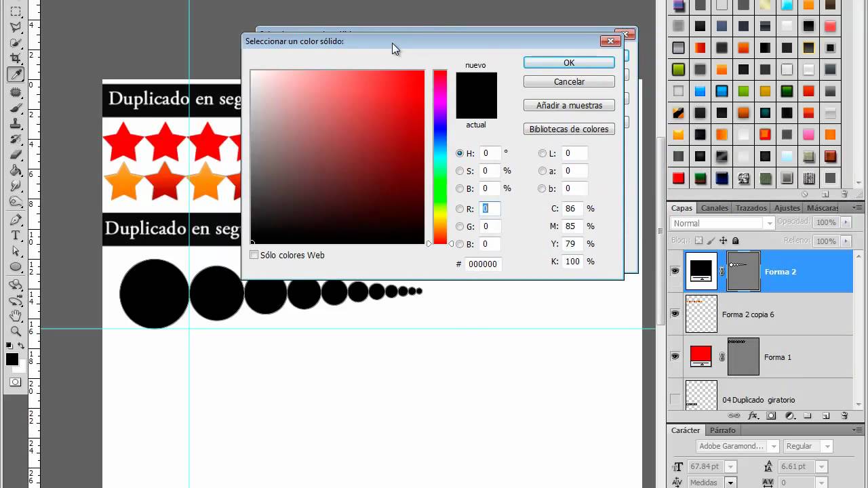The width and height of the screenshot is (868, 488).
Task: Open the Medidas kerning dropdown
Action: point(731,483)
